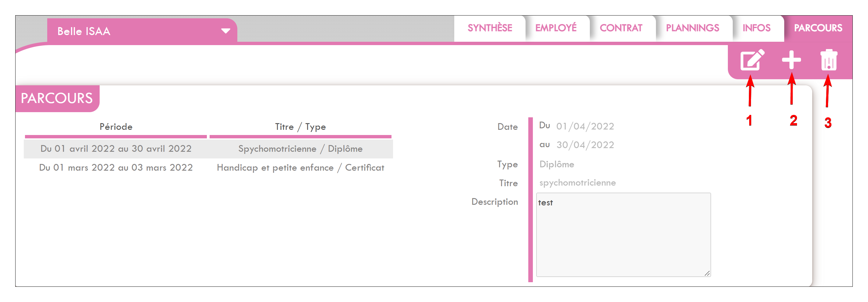This screenshot has width=868, height=302.
Task: Go to the PLANNINGS tab
Action: click(x=692, y=28)
